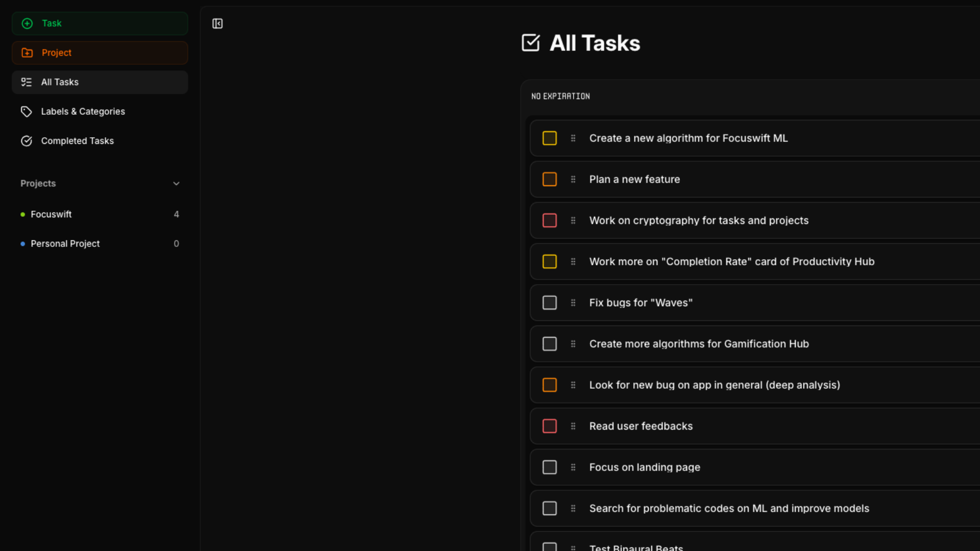980x551 pixels.
Task: Open the Focuswift project in the sidebar
Action: pos(51,215)
